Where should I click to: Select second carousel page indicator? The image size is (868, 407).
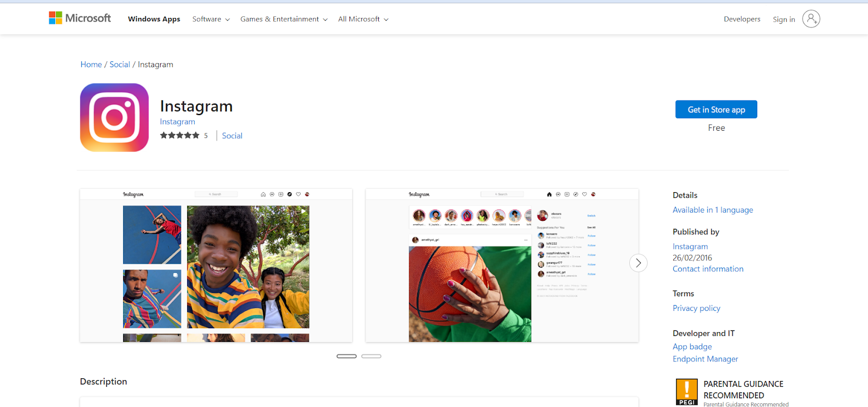pos(372,356)
